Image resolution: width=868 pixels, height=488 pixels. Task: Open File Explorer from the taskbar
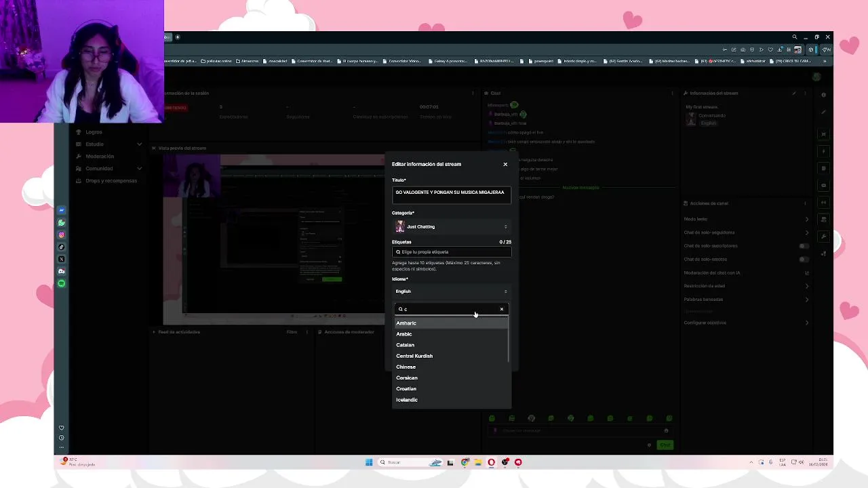point(478,462)
